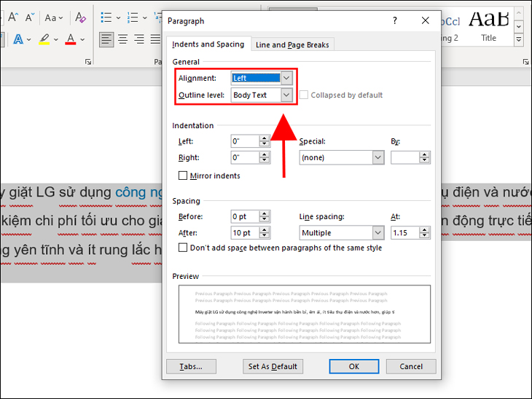Check Don't add space between paragraphs option
This screenshot has height=399, width=532.
[183, 248]
